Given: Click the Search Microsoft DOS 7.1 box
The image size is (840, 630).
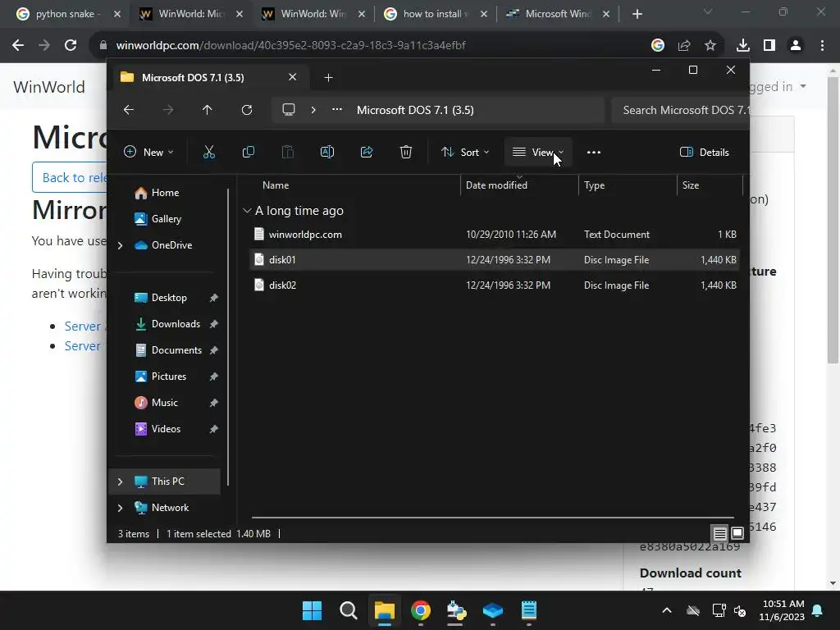Looking at the screenshot, I should (680, 110).
